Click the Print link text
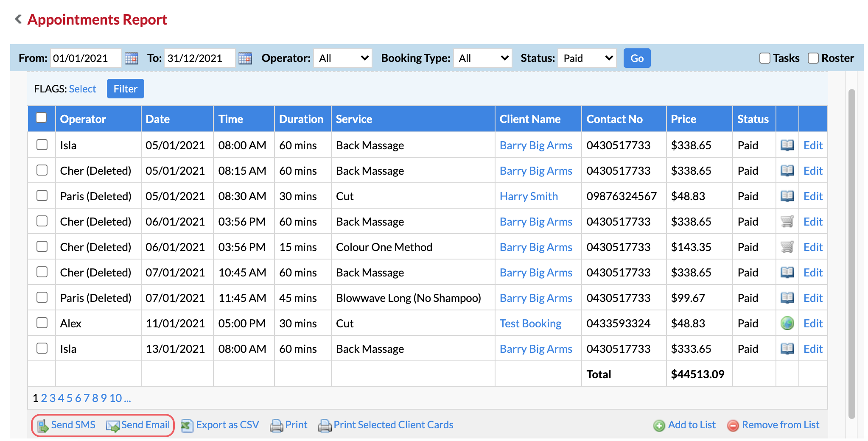Image resolution: width=868 pixels, height=441 pixels. click(296, 425)
